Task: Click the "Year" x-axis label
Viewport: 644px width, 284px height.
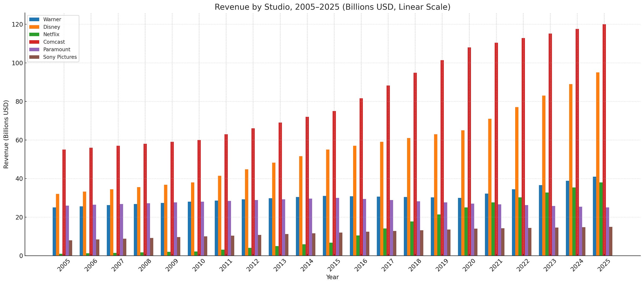Action: [332, 277]
